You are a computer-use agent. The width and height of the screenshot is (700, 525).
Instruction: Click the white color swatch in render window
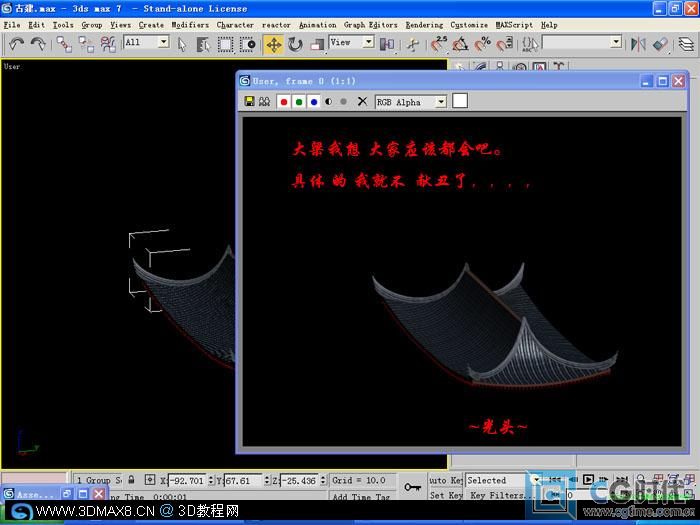click(460, 101)
